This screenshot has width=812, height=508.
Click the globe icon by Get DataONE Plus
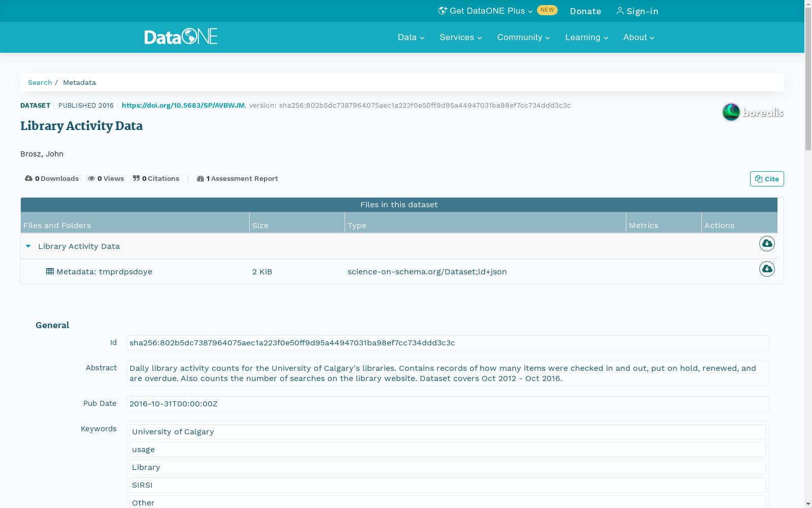tap(443, 11)
